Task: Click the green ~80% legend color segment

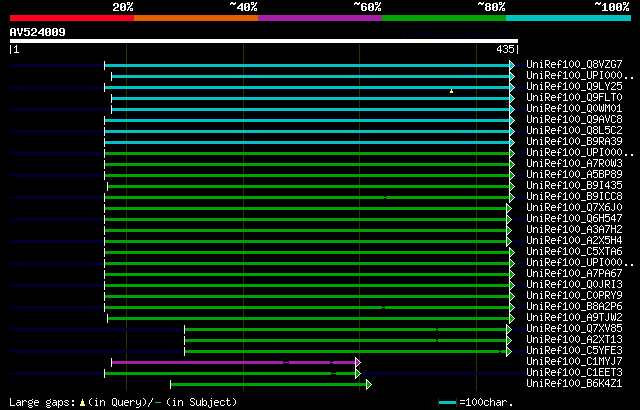Action: 444,18
